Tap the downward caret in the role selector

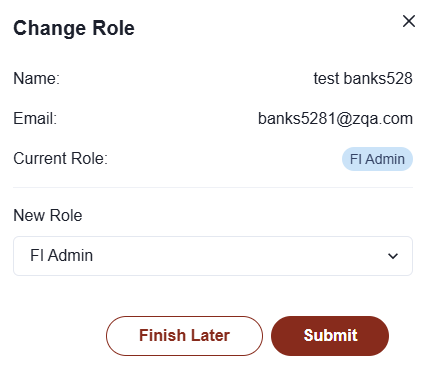[x=393, y=256]
